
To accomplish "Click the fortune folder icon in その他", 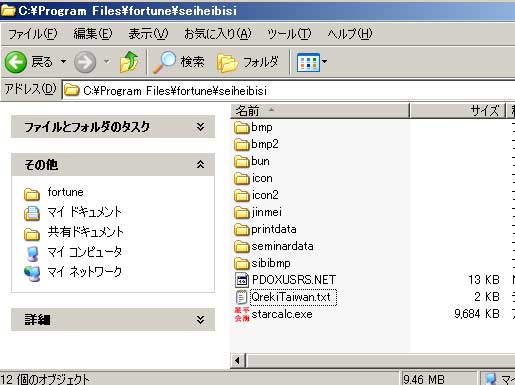I will coord(32,194).
